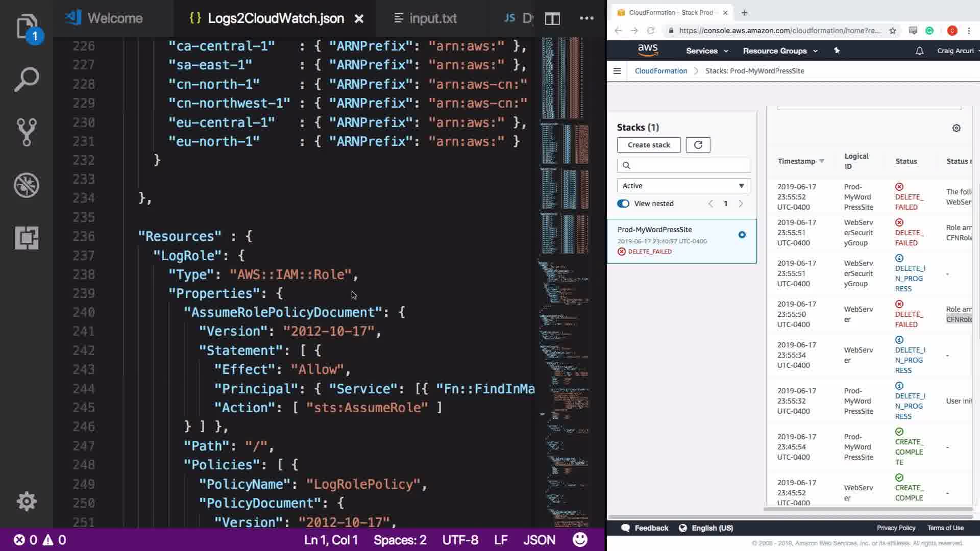The image size is (980, 551).
Task: Open the Debug view in activity bar
Action: point(27,185)
